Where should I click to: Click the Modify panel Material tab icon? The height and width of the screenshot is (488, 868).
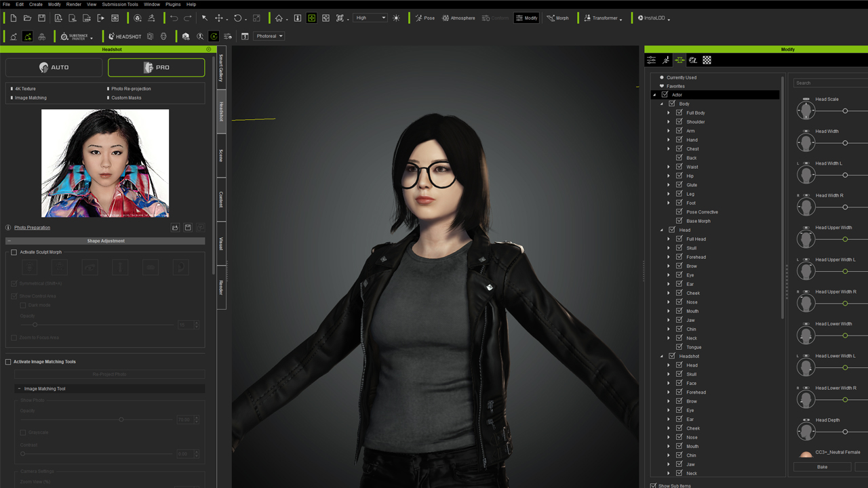(693, 60)
